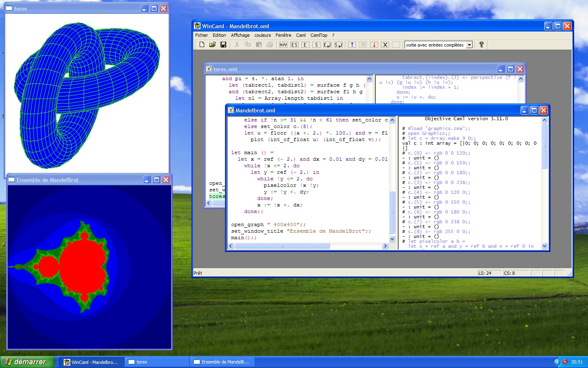Image resolution: width=588 pixels, height=368 pixels.
Task: Click vertical scrollbar thumb in Mandelbrot code pane
Action: (392, 213)
